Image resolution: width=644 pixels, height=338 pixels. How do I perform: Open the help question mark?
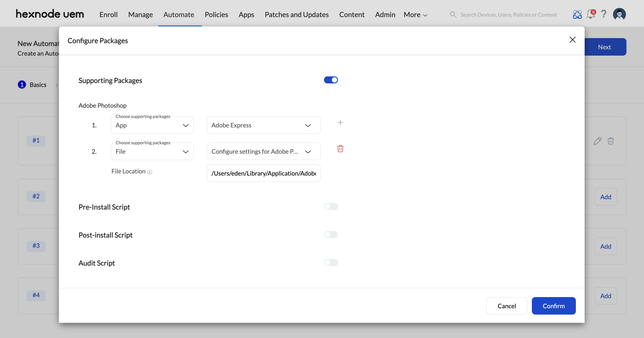pos(604,14)
